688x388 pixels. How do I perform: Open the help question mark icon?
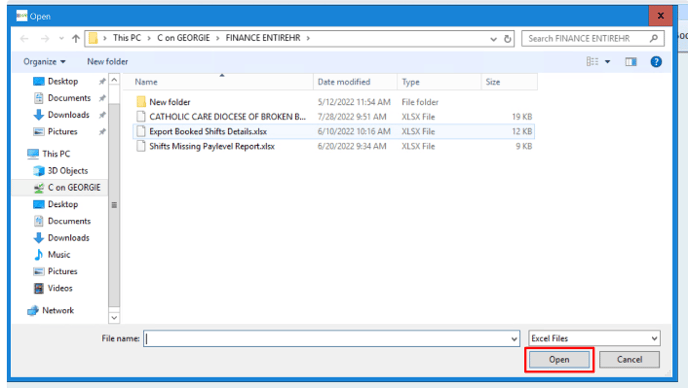[656, 62]
